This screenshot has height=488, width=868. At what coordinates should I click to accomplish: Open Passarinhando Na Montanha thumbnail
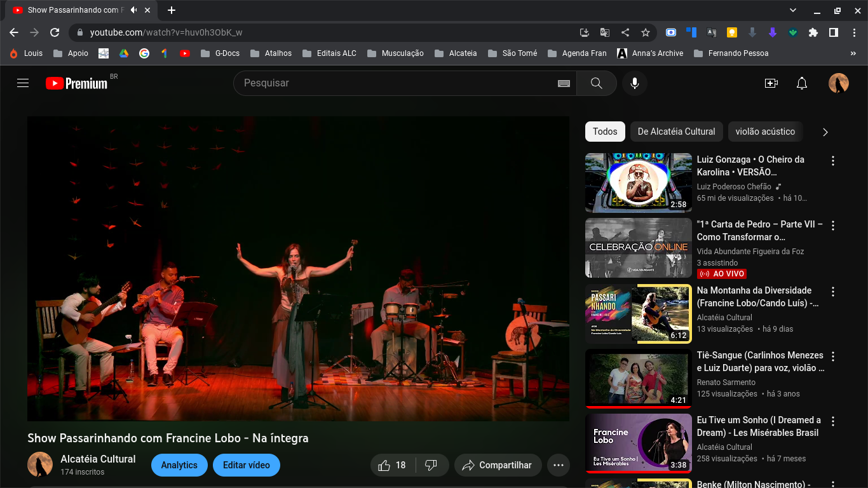point(639,314)
